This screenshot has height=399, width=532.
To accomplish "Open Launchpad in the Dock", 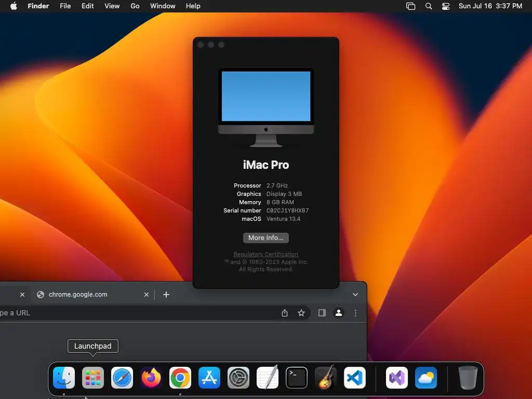I will [93, 378].
